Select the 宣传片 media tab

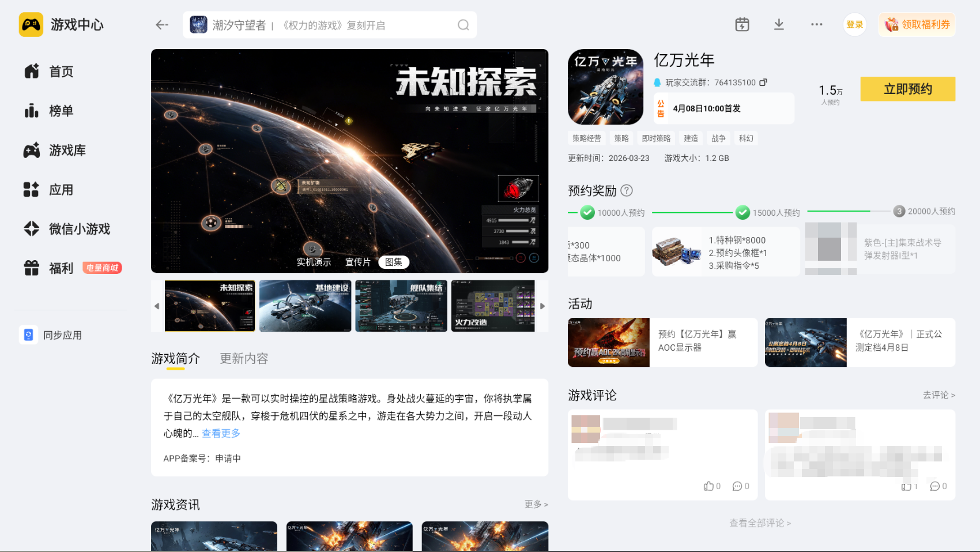358,262
